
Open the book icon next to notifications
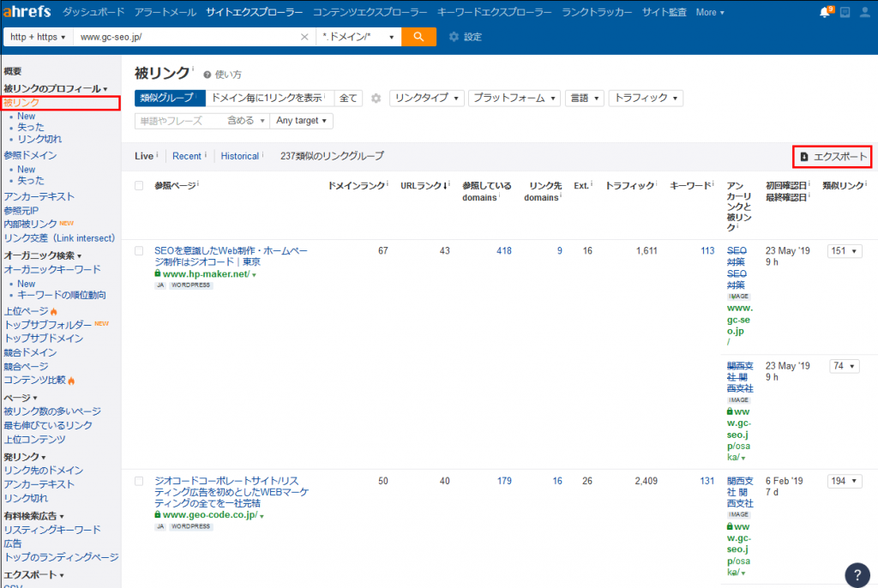click(x=845, y=12)
